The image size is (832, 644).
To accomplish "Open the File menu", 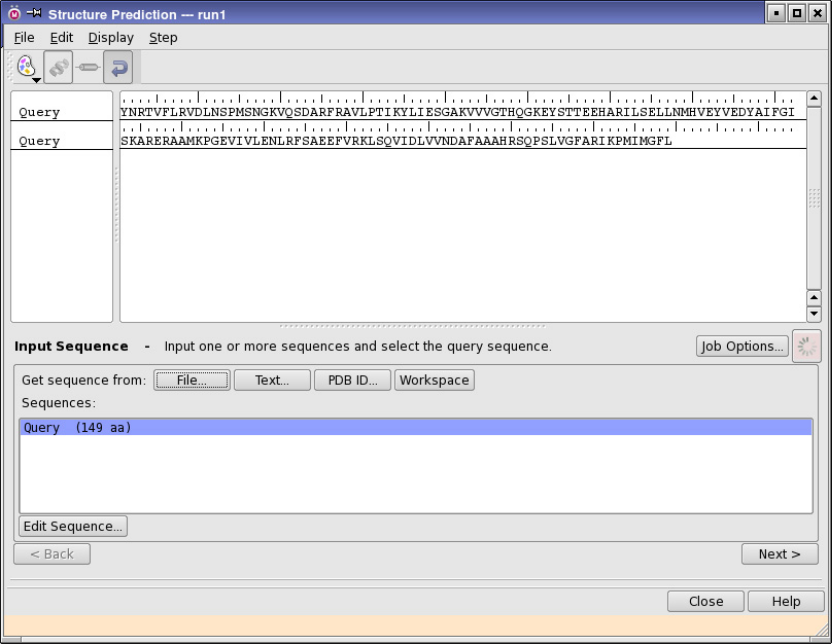I will tap(24, 37).
